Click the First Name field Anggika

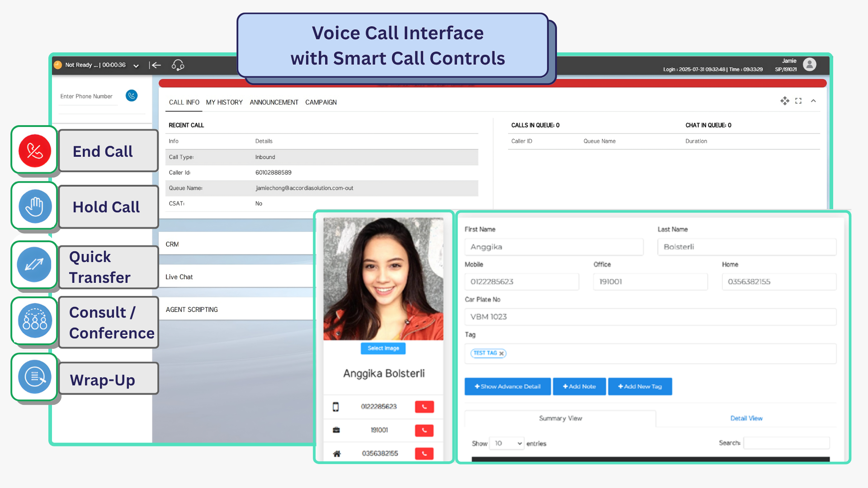(554, 247)
